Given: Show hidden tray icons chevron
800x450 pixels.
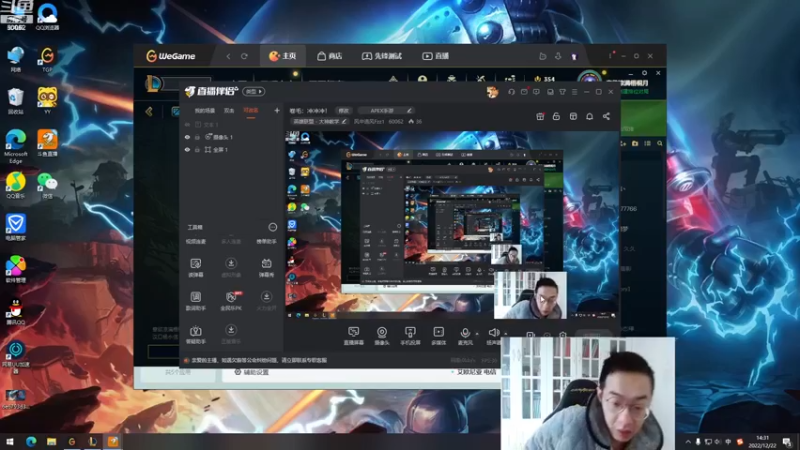Looking at the screenshot, I should pos(688,442).
